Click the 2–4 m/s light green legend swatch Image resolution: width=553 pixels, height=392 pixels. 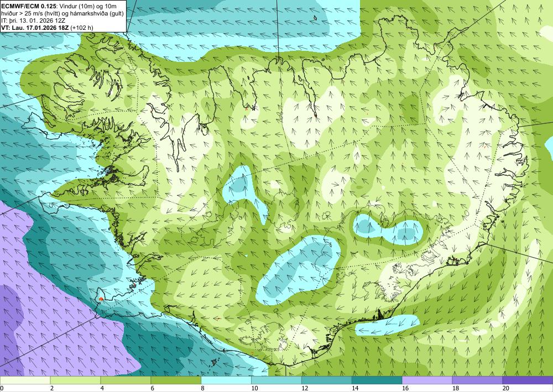point(75,380)
